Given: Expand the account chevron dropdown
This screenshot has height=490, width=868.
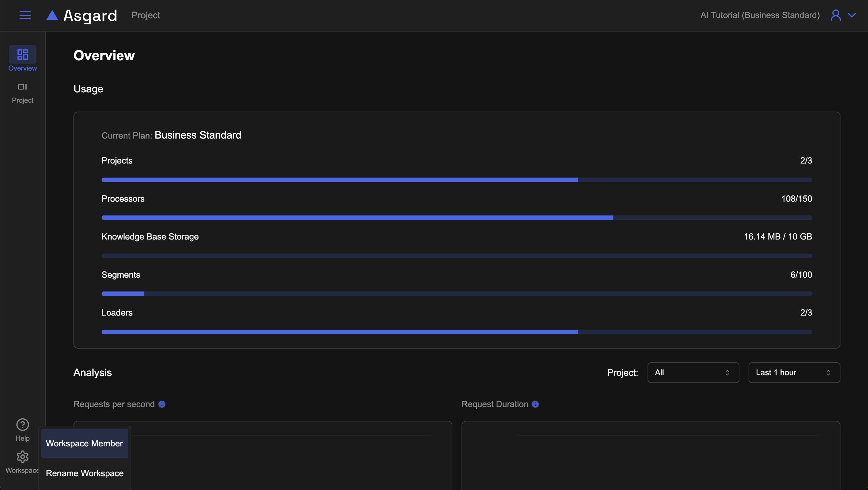Looking at the screenshot, I should 852,15.
